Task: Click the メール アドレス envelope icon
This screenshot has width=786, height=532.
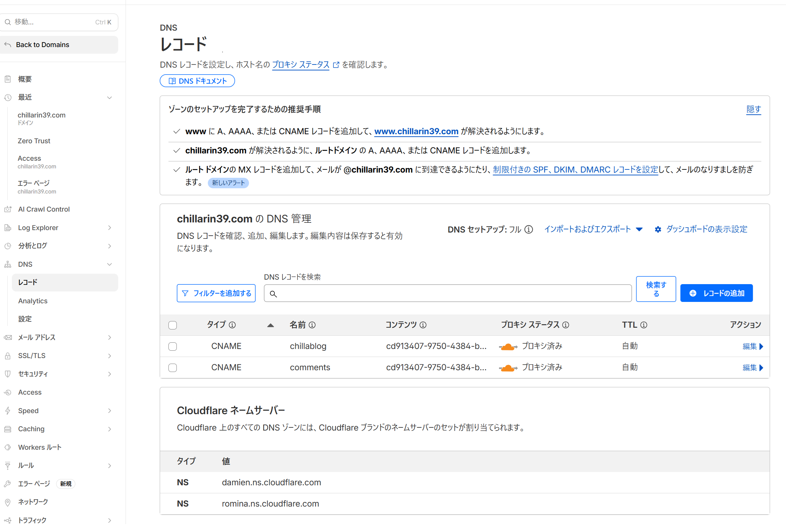Action: pyautogui.click(x=8, y=337)
